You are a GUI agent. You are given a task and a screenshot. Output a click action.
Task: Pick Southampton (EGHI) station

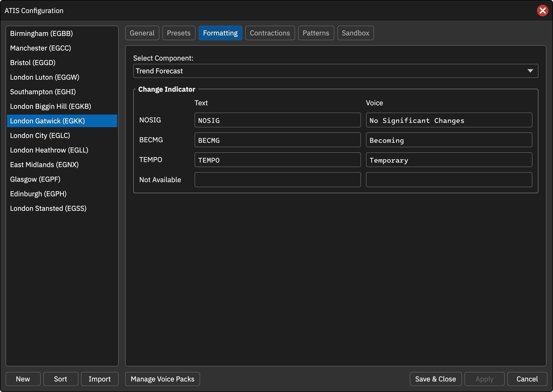[x=62, y=92]
